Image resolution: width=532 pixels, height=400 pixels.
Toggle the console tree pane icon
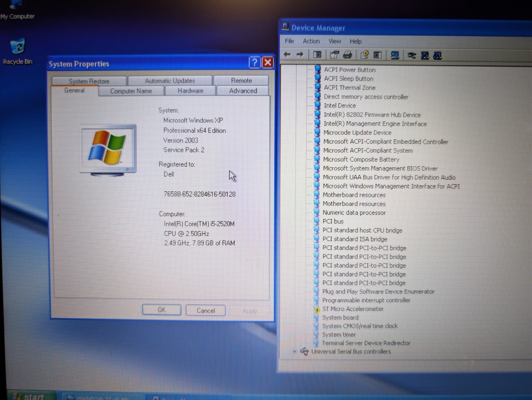point(317,54)
